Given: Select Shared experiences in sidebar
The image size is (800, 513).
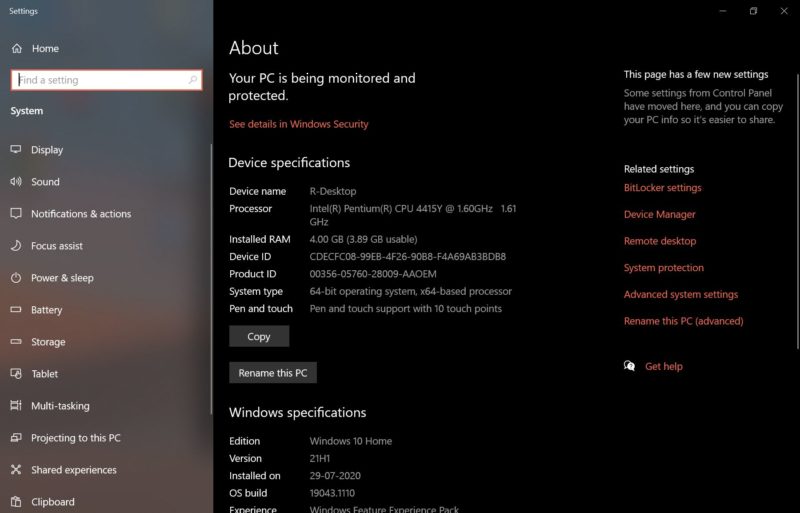Looking at the screenshot, I should pyautogui.click(x=73, y=470).
